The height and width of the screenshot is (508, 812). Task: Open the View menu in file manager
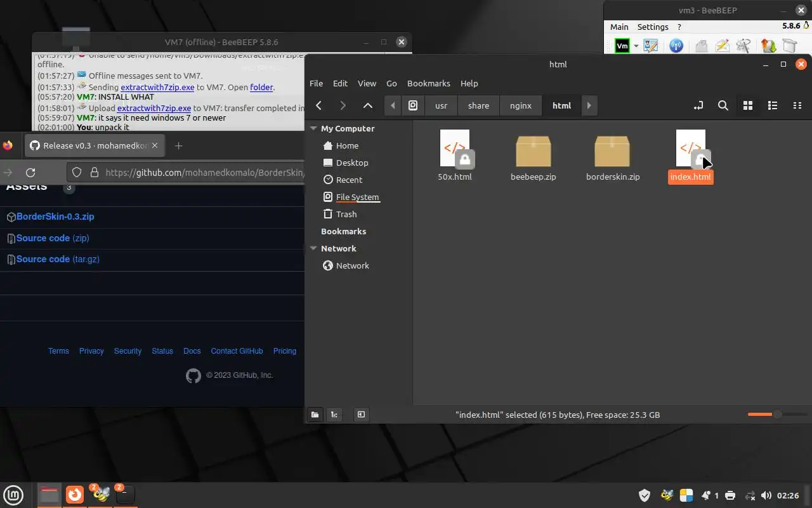point(367,83)
